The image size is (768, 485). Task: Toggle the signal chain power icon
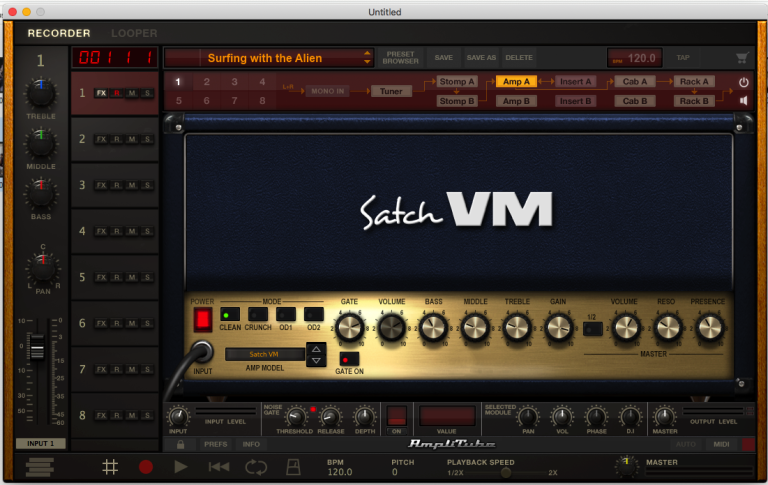click(744, 82)
